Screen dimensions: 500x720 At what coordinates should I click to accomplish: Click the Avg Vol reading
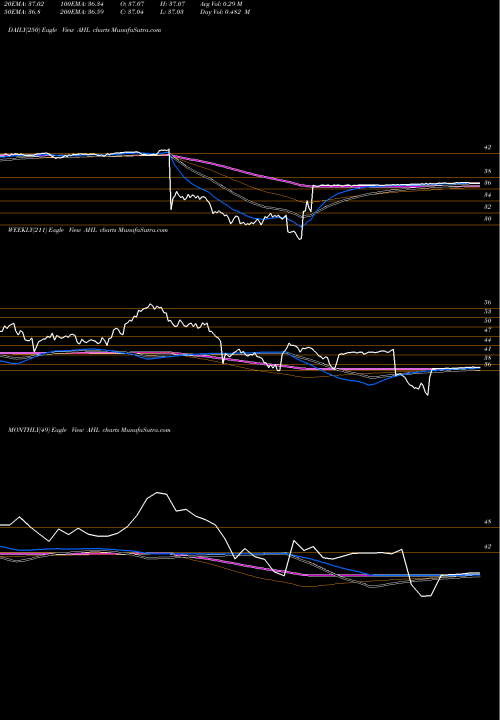click(221, 4)
